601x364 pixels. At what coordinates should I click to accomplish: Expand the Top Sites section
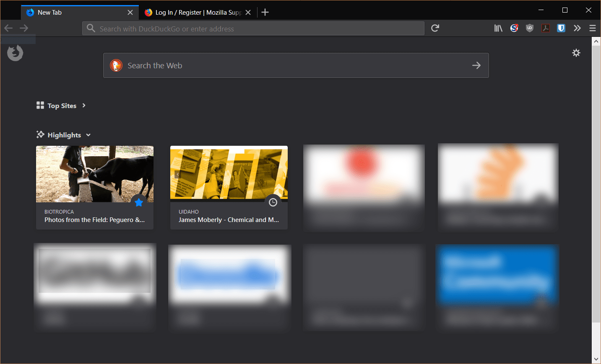(84, 106)
